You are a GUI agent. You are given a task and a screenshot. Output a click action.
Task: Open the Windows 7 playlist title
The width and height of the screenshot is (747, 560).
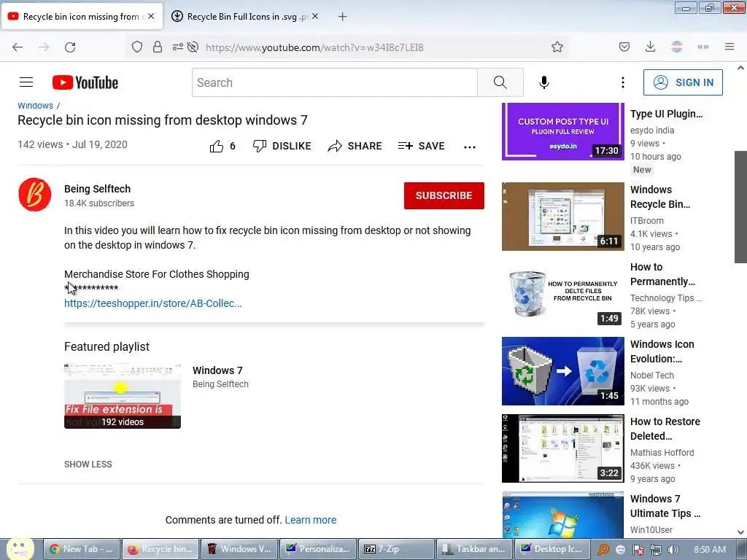click(x=217, y=370)
